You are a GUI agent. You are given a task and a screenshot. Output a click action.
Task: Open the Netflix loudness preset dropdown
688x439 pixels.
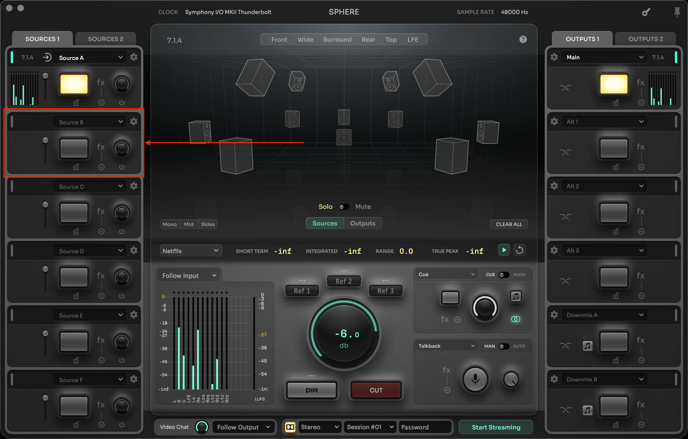[190, 251]
